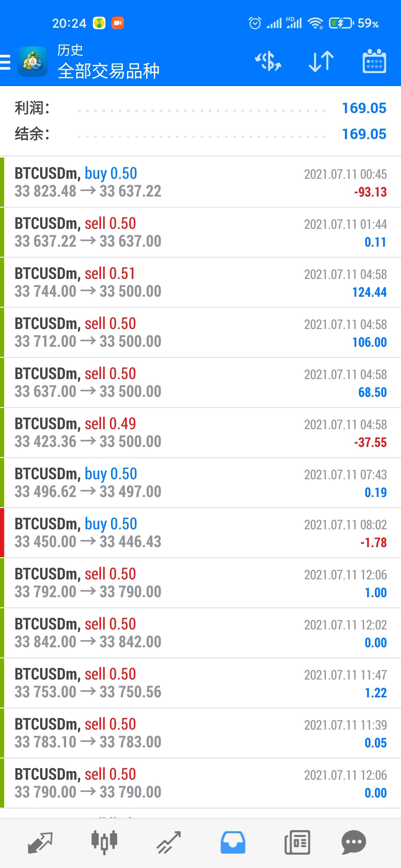The width and height of the screenshot is (401, 868).
Task: Tap the alarm clock status bar icon
Action: tap(255, 23)
